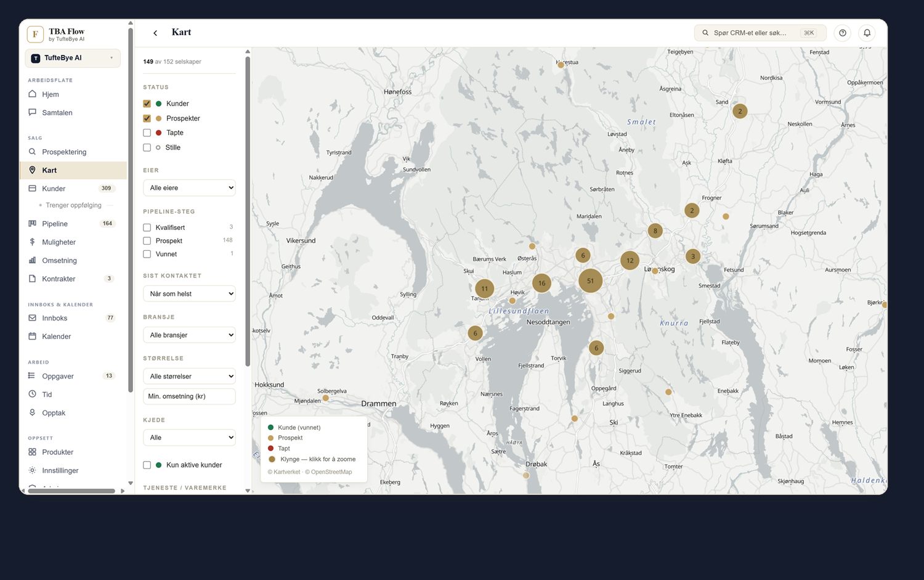Click the Innboks envelope icon
Image resolution: width=924 pixels, height=580 pixels.
click(32, 318)
